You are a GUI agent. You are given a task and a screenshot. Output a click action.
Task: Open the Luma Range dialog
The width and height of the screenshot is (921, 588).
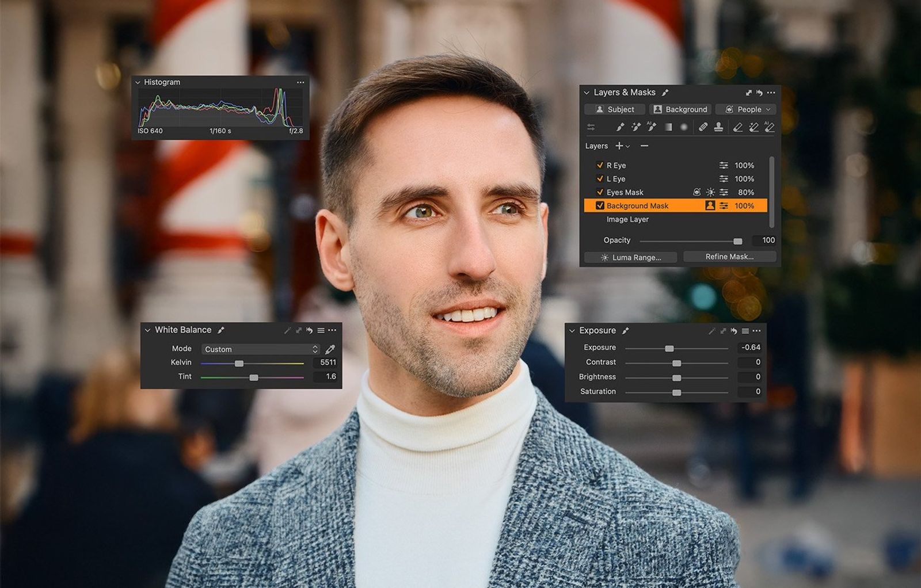631,257
